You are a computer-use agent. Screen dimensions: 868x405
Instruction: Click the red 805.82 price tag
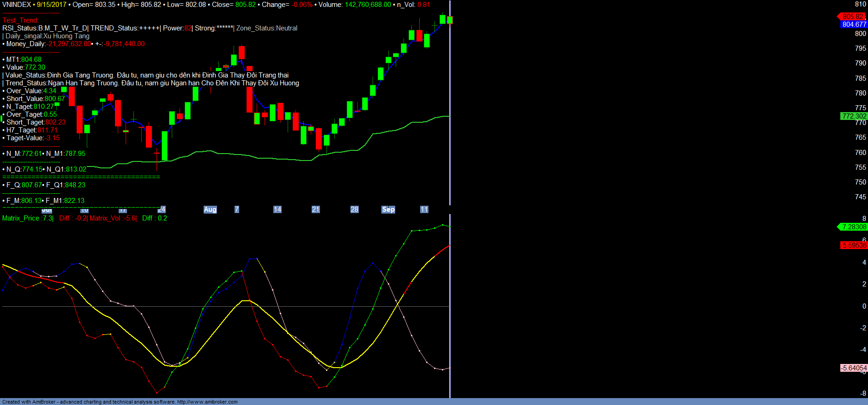pyautogui.click(x=852, y=17)
